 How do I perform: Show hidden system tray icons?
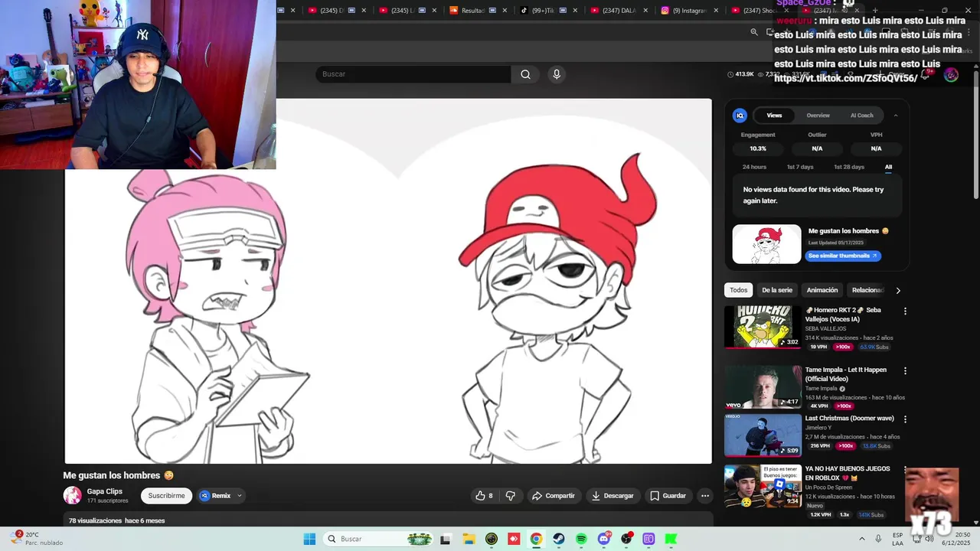(861, 539)
